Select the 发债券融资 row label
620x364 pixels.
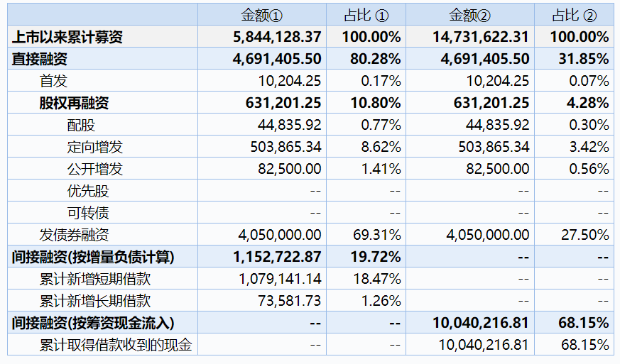coord(74,235)
